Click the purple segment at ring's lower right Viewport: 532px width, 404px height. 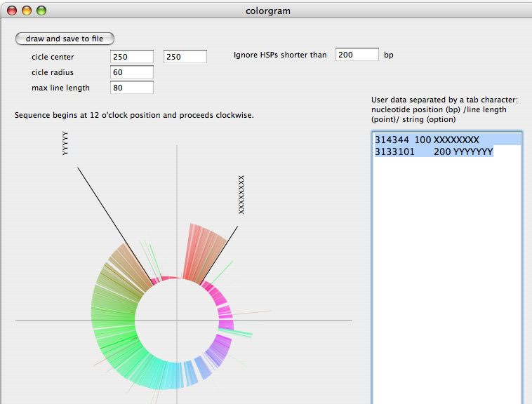[x=219, y=349]
